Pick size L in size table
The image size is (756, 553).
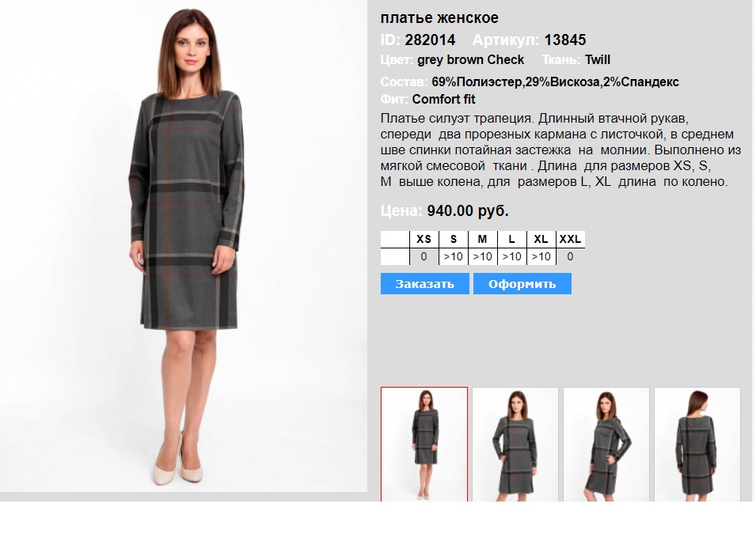[511, 239]
